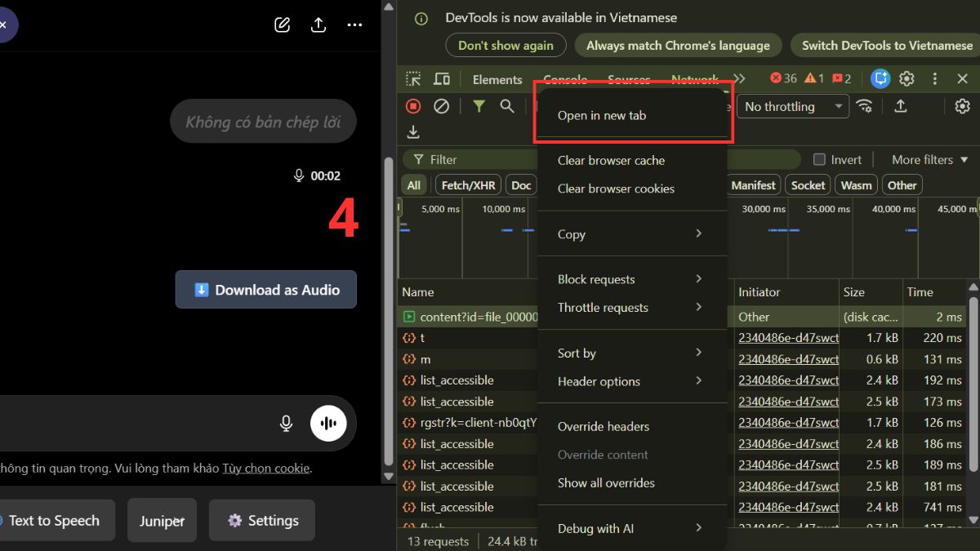The height and width of the screenshot is (551, 980).
Task: Click the warnings counter icon
Action: tap(814, 78)
